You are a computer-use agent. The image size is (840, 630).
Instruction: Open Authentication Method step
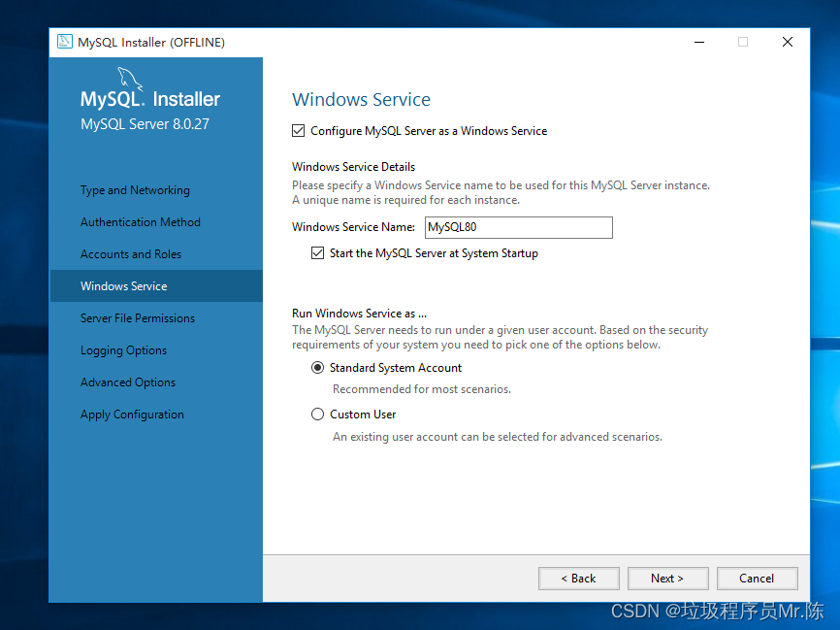click(141, 222)
